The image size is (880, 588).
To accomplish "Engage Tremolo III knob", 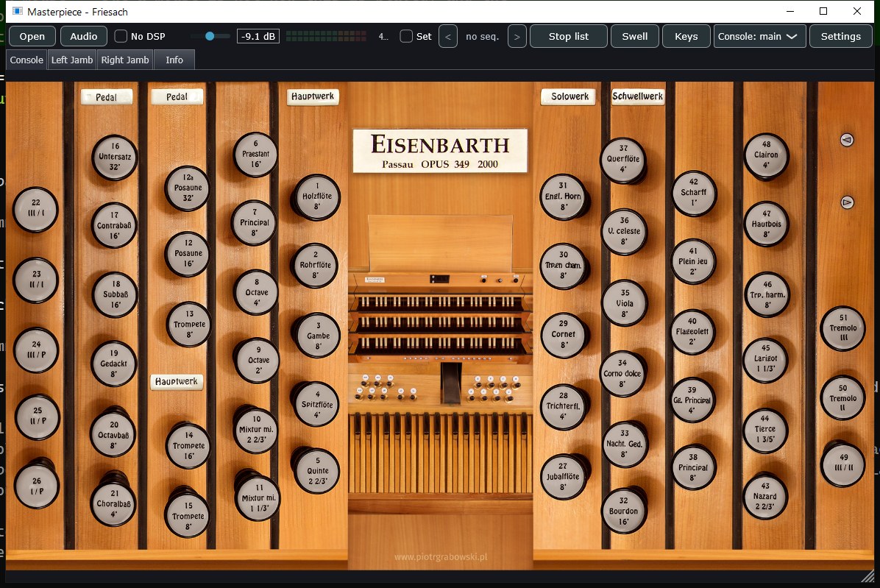I will point(843,328).
